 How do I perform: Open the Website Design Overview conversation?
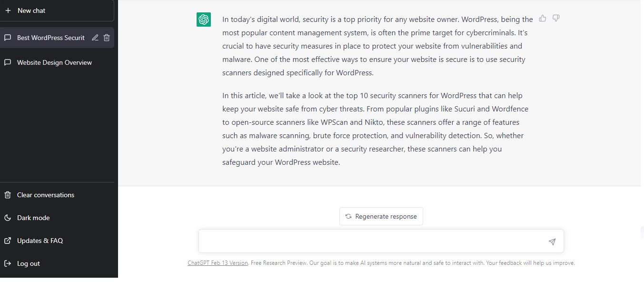[x=57, y=62]
